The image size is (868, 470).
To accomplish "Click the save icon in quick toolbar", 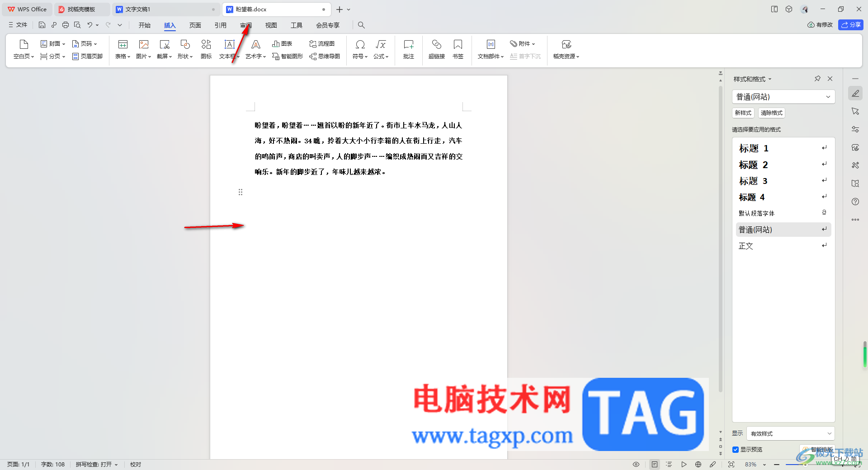I will 42,25.
